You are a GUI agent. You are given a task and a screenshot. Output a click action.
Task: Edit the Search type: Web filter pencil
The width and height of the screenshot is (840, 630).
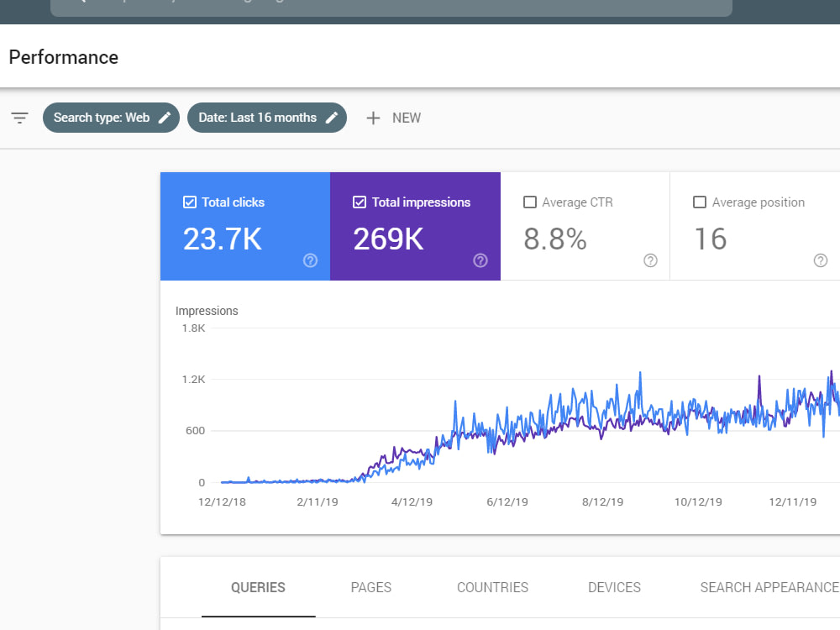[x=165, y=118]
